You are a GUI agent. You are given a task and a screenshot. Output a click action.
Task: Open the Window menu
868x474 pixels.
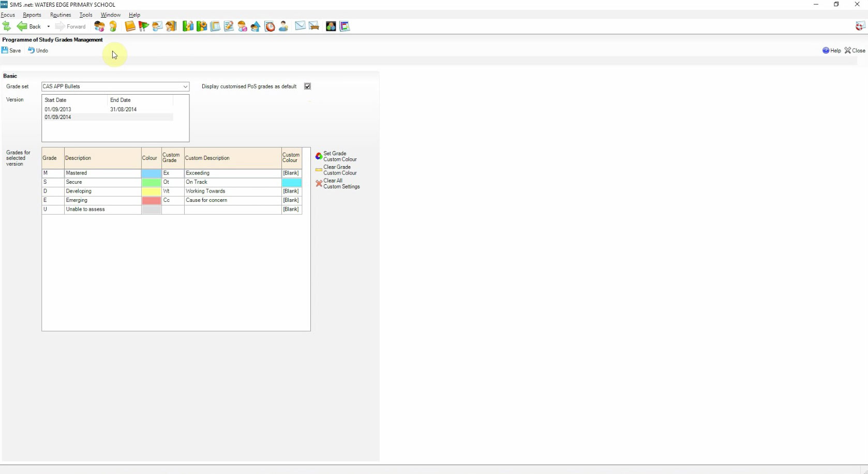111,15
